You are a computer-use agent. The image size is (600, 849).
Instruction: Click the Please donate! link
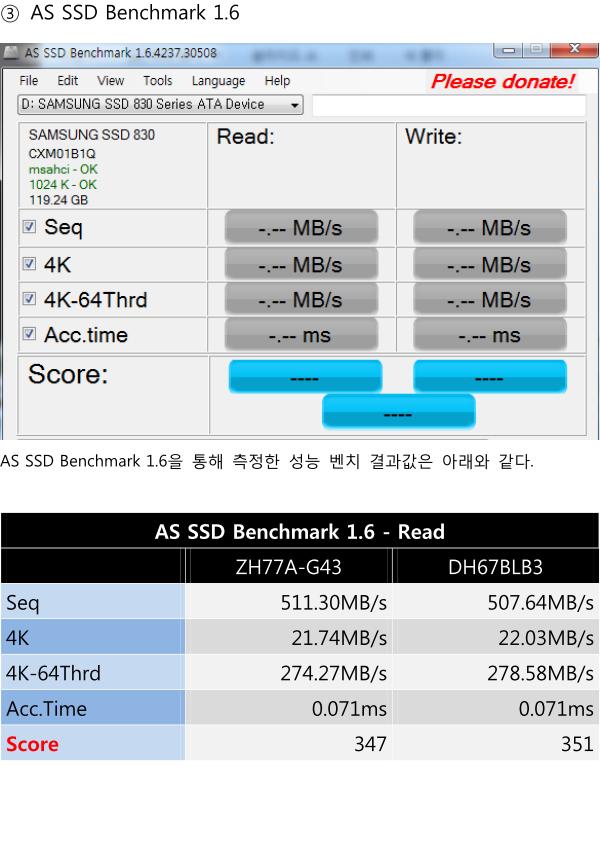click(503, 81)
